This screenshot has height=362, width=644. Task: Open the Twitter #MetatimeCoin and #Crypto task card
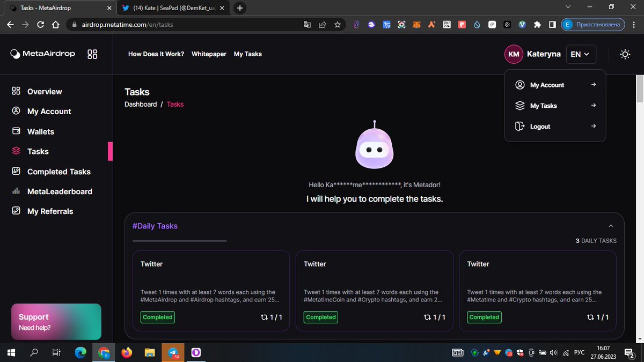click(x=374, y=290)
